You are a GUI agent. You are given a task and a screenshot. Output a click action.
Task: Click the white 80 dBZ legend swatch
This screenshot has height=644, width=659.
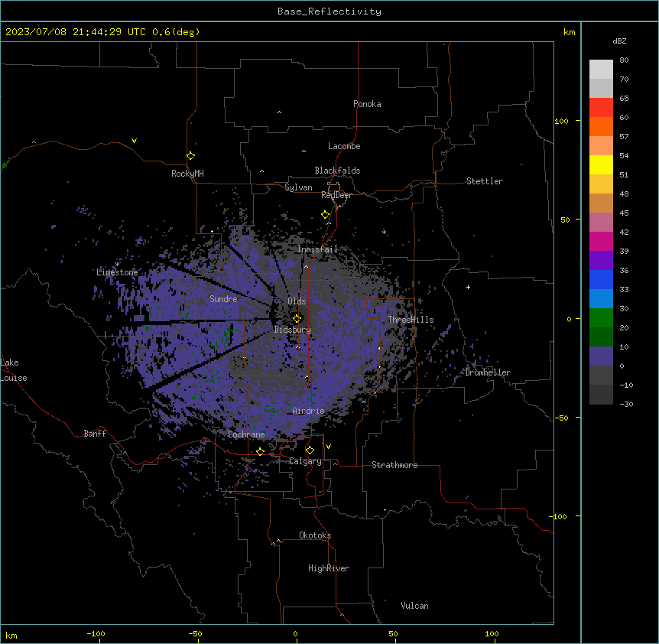click(601, 70)
